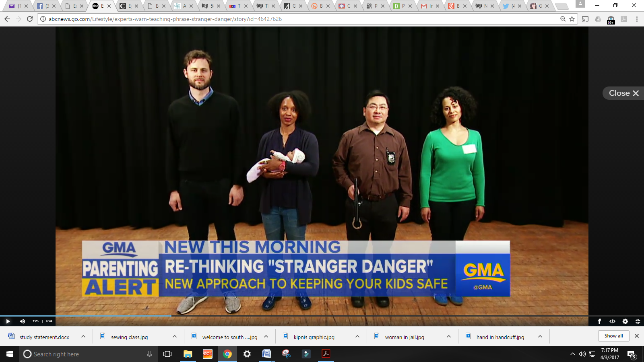
Task: Expand options for study statement.docx download
Action: (83, 337)
